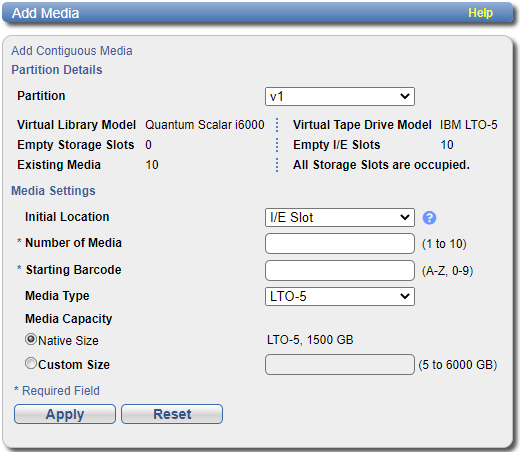Select the Custom Size radio button

pyautogui.click(x=31, y=363)
